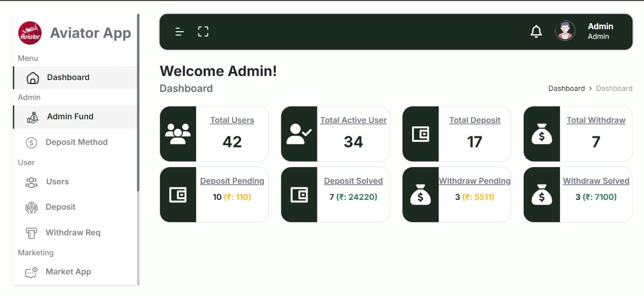Select Dashboard in the sidebar menu
Screen dimensions: 644x296
(68, 78)
